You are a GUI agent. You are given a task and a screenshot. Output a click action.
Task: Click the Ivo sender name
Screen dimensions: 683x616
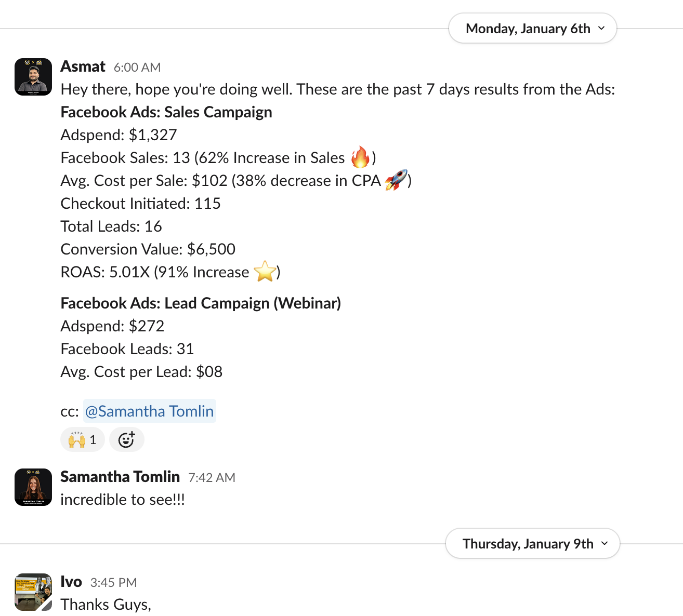coord(71,582)
